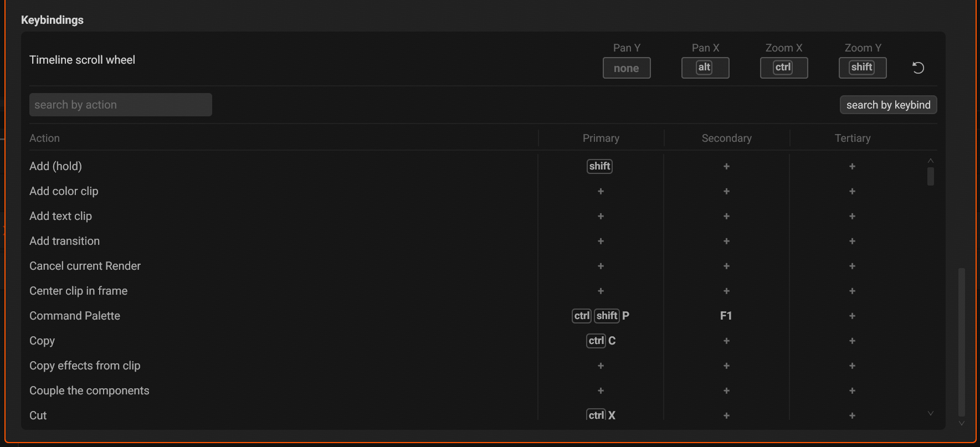Select the 'Center clip in frame' label

pos(78,291)
